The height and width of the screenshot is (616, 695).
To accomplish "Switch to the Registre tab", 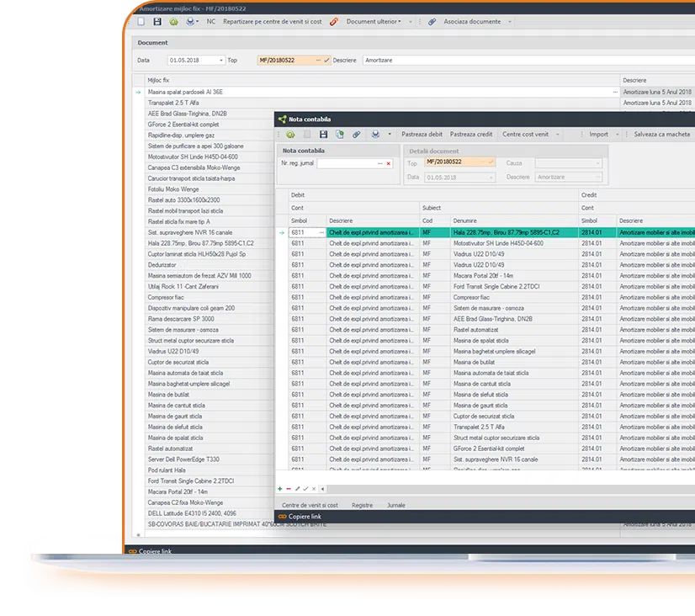I will [362, 505].
